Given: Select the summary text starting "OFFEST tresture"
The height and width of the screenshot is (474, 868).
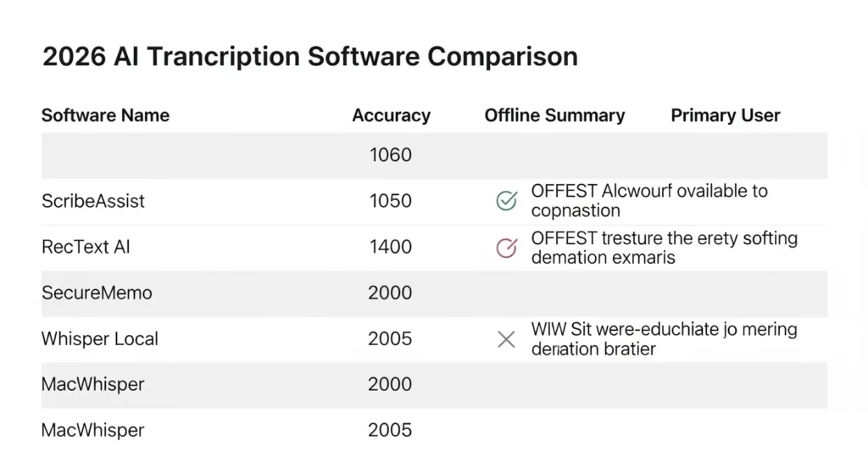Looking at the screenshot, I should pyautogui.click(x=664, y=247).
